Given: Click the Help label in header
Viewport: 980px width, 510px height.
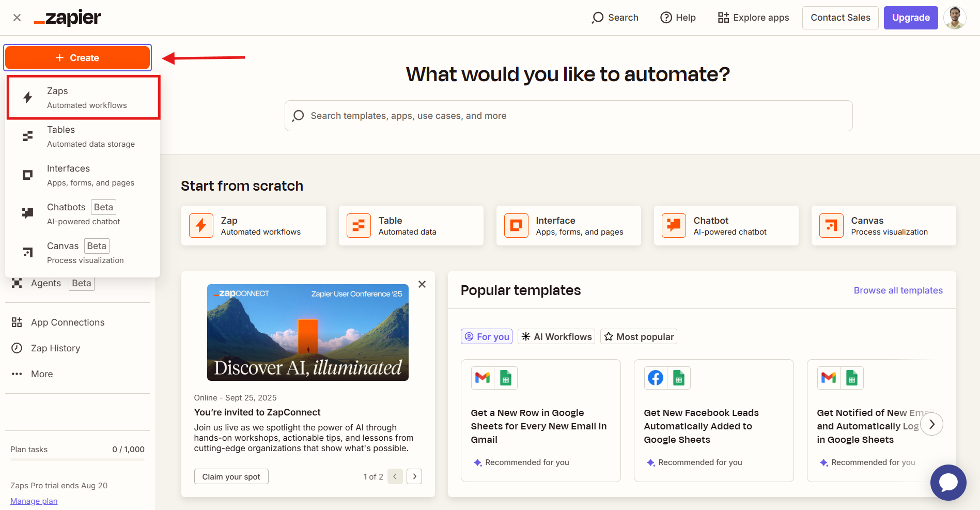Looking at the screenshot, I should (x=686, y=18).
